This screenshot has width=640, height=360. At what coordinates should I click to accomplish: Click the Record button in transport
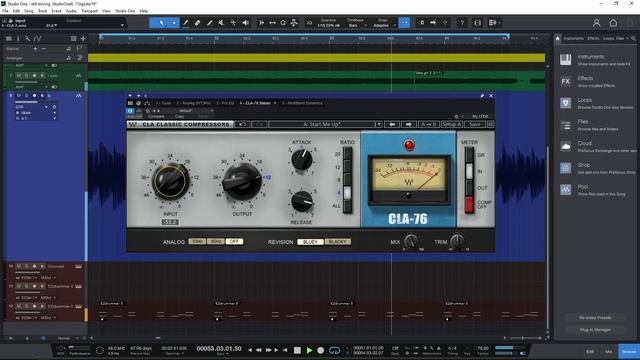(321, 350)
